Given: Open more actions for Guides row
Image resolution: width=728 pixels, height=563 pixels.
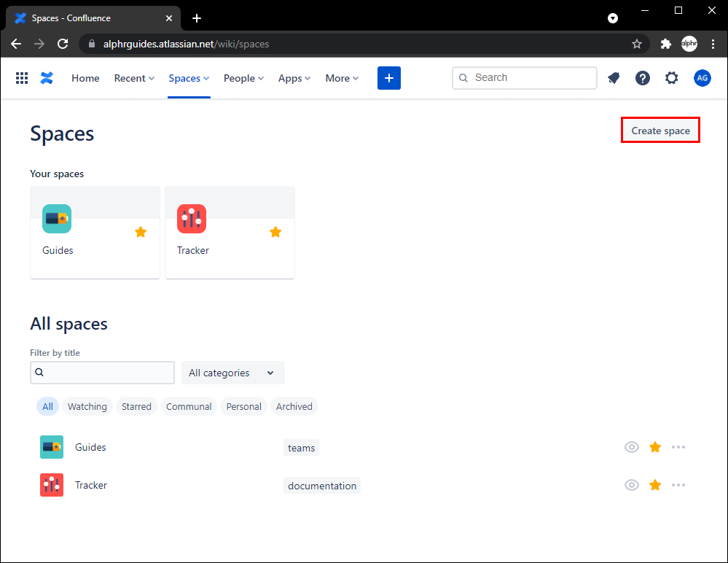Looking at the screenshot, I should [678, 447].
